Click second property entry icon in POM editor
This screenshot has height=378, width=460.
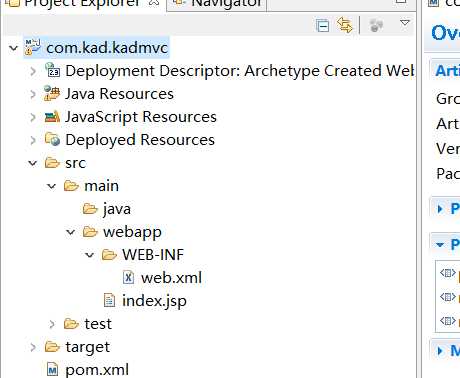(x=447, y=297)
